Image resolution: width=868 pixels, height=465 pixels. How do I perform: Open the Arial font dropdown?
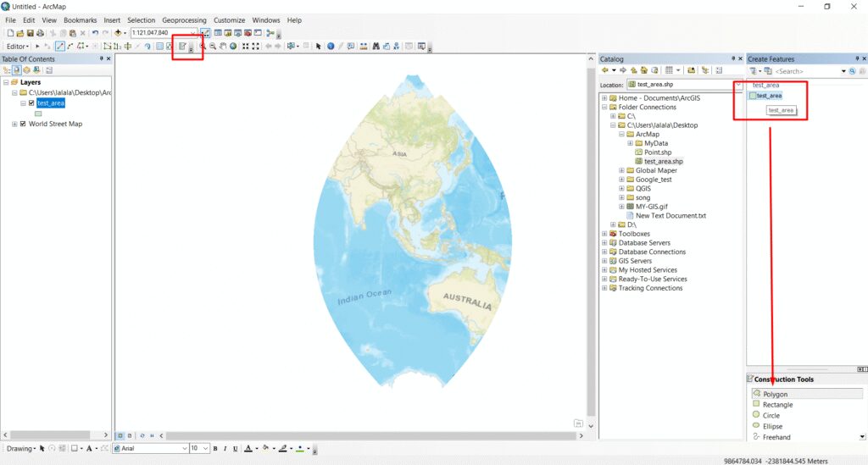(184, 448)
